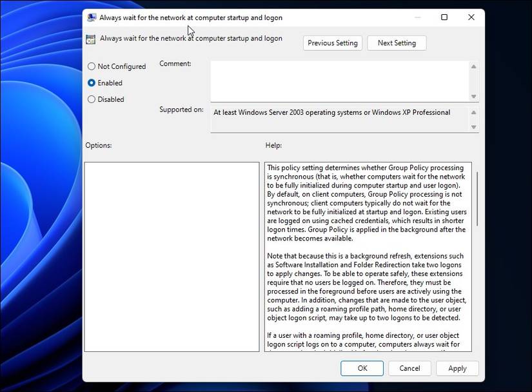532x392 pixels.
Task: Select the Not Configured radio button
Action: pyautogui.click(x=92, y=66)
